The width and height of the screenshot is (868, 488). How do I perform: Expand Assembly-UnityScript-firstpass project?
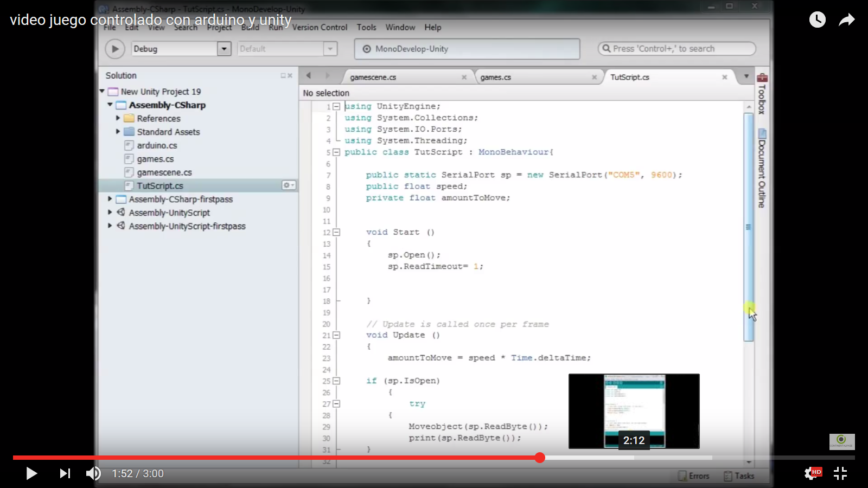tap(110, 226)
